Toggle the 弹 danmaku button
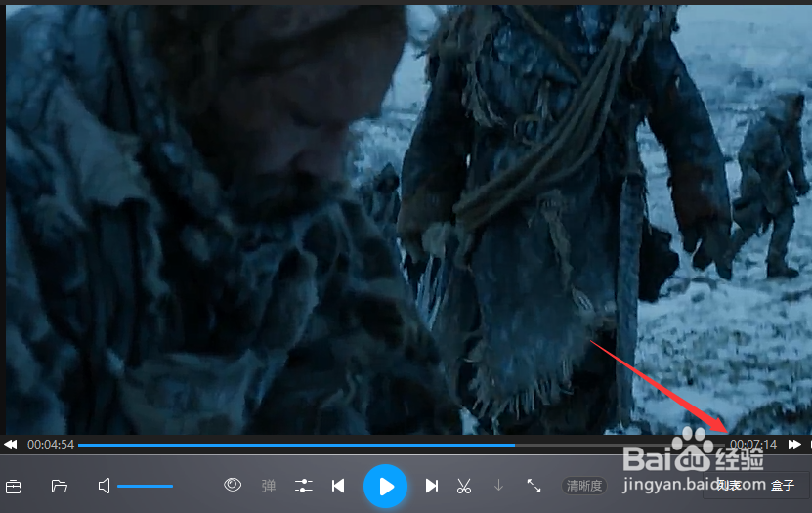This screenshot has width=812, height=513. coord(269,486)
